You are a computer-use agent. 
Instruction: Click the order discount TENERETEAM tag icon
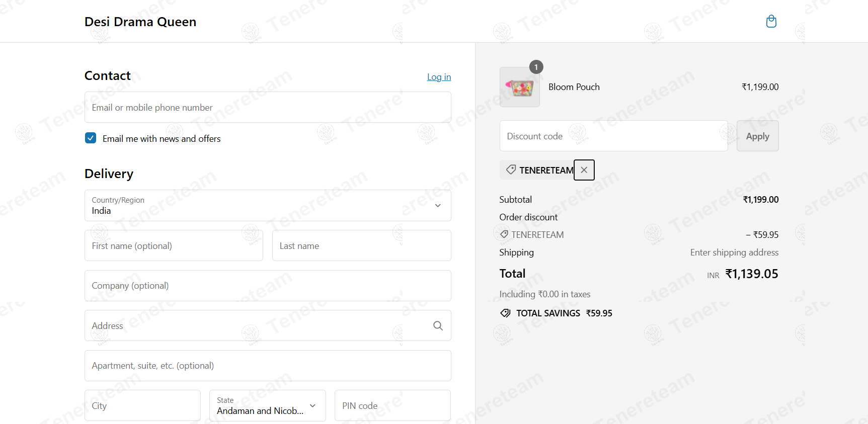pyautogui.click(x=504, y=234)
